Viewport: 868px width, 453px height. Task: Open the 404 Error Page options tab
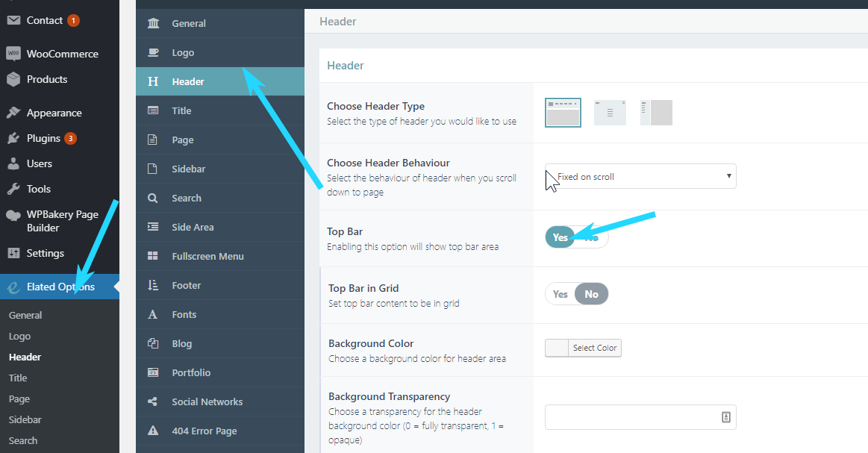pos(219,431)
